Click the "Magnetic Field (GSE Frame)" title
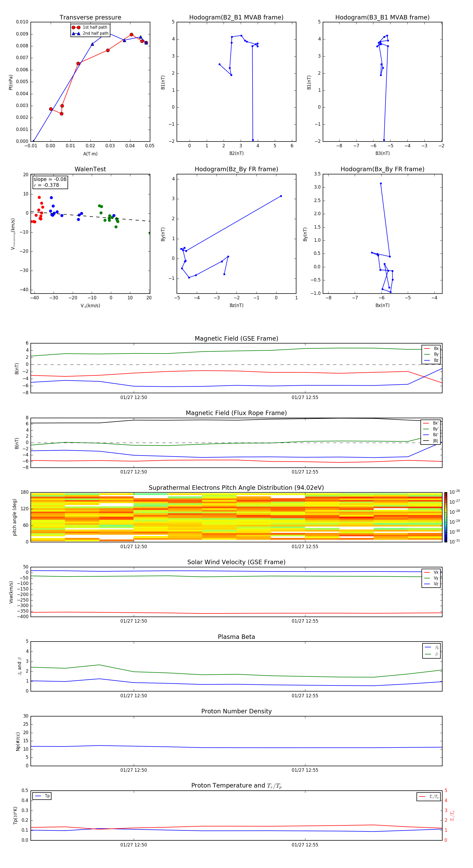Viewport: 473px width, 868px height. pos(236,339)
